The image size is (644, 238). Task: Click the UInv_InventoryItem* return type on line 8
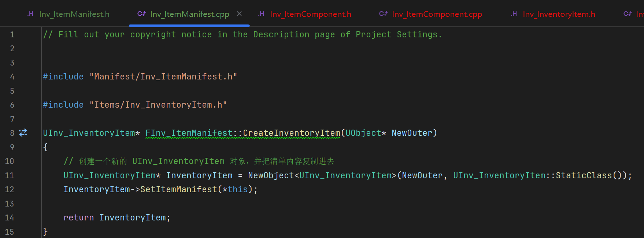click(92, 133)
